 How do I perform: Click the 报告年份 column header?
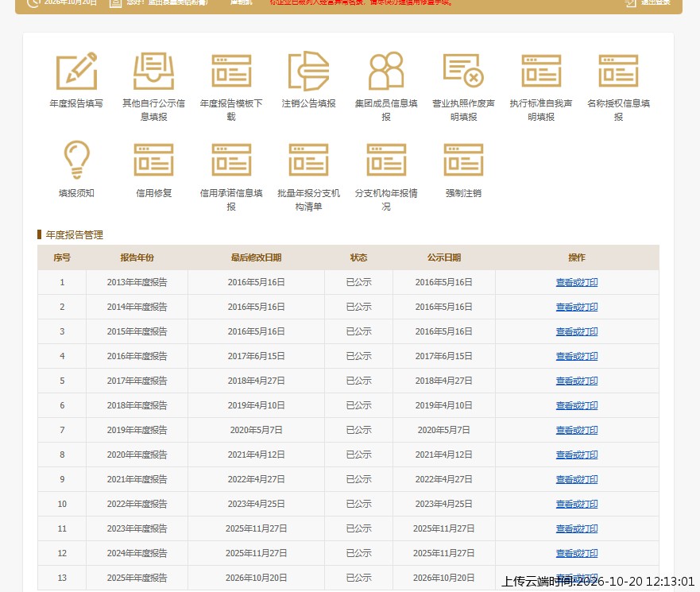click(137, 257)
